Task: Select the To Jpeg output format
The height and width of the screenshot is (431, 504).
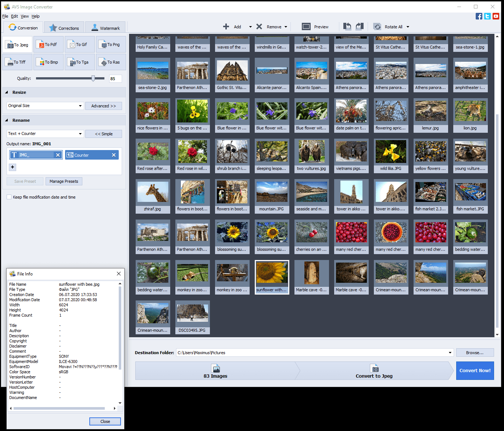Action: [x=18, y=44]
